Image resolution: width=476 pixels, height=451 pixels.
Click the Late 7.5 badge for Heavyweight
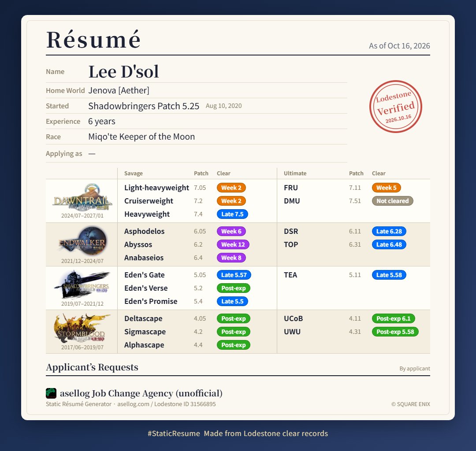tap(232, 214)
